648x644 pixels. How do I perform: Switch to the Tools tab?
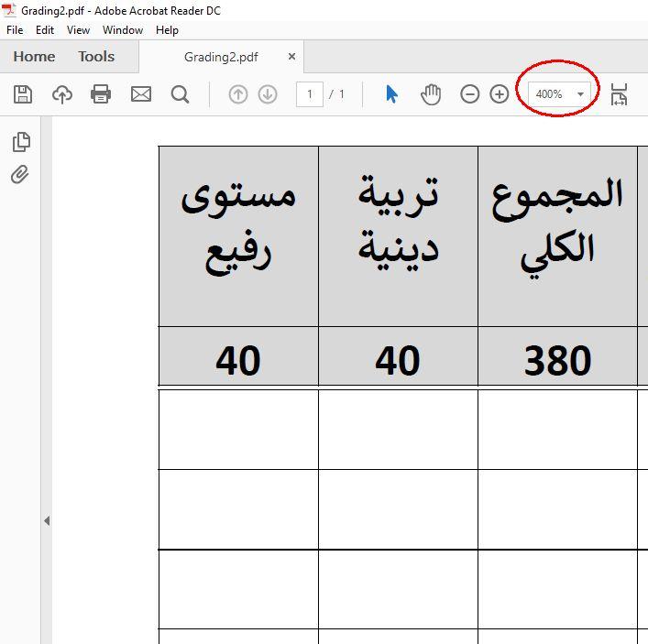click(96, 57)
